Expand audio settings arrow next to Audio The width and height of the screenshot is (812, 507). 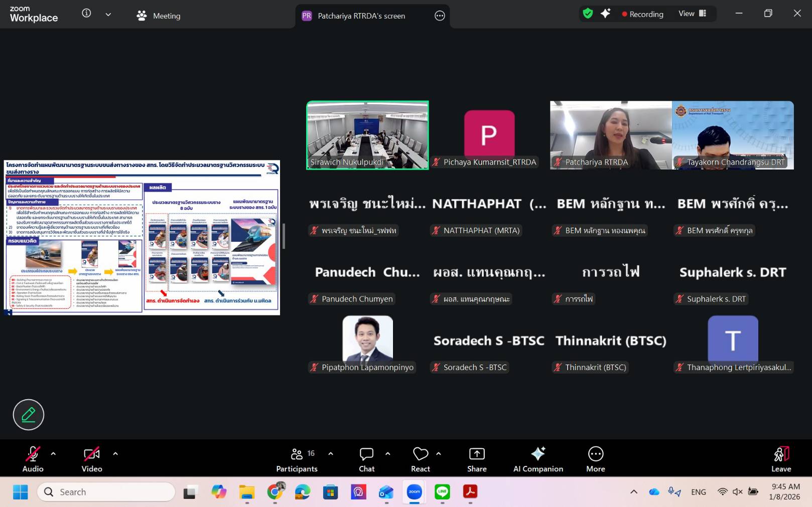[53, 454]
